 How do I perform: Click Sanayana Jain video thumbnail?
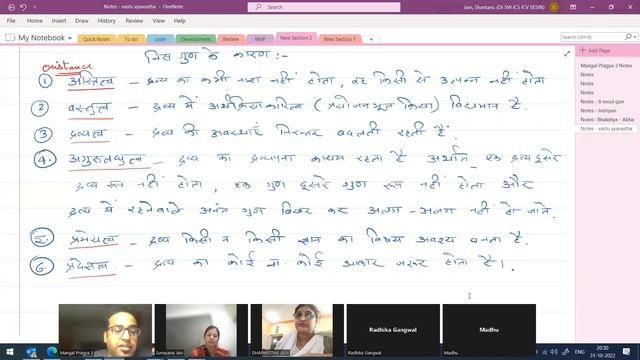coord(201,330)
